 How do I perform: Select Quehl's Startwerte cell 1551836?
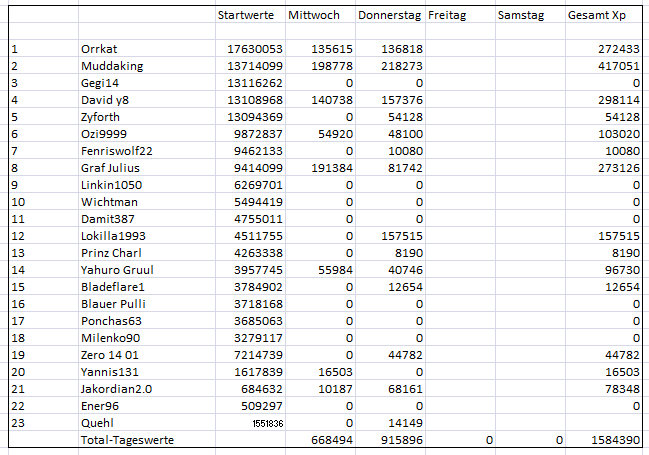point(250,423)
